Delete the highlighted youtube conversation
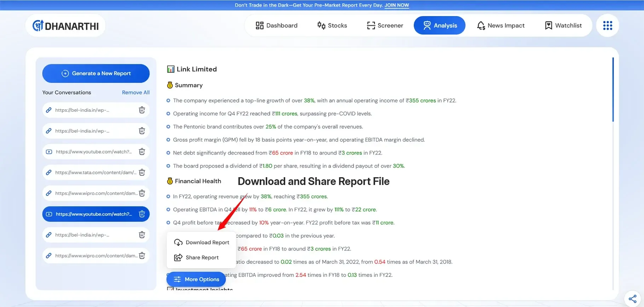The image size is (644, 307). pos(142,214)
